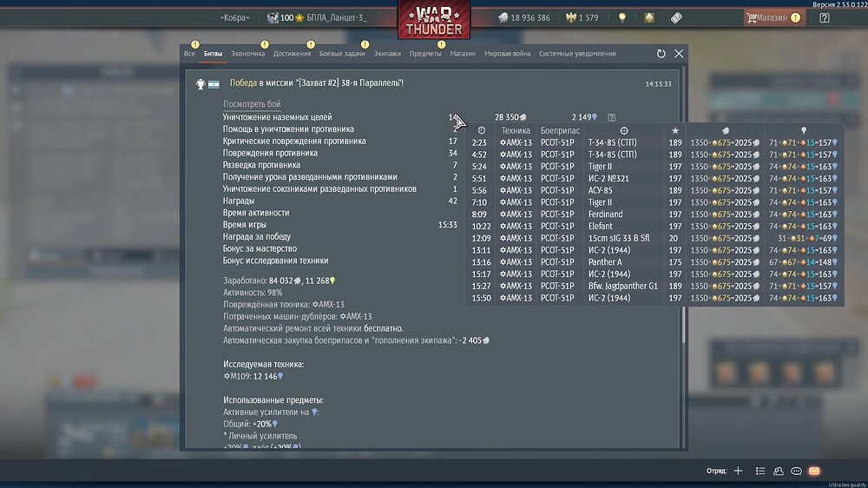The height and width of the screenshot is (488, 868).
Task: Select the Системные уведомления tab
Action: 577,54
